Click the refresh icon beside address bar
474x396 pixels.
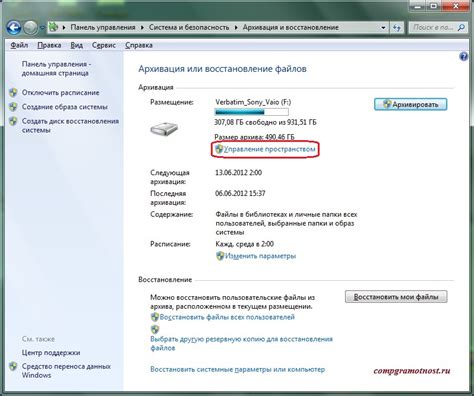click(x=396, y=28)
